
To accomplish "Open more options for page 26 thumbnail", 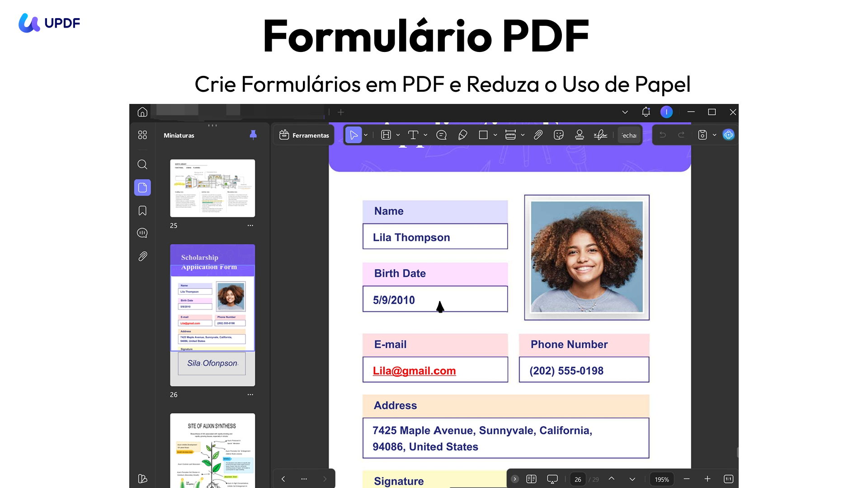I will pyautogui.click(x=250, y=394).
